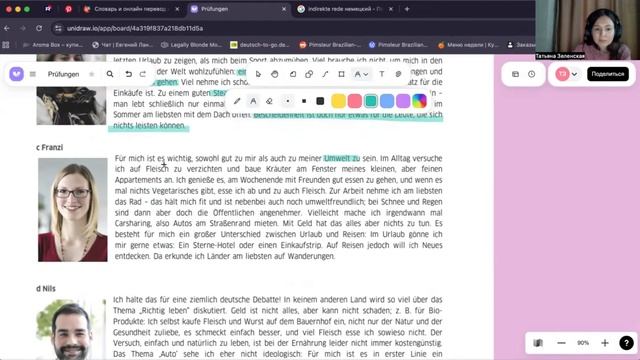Click the red user avatar
640x360 pixels.
(x=562, y=74)
